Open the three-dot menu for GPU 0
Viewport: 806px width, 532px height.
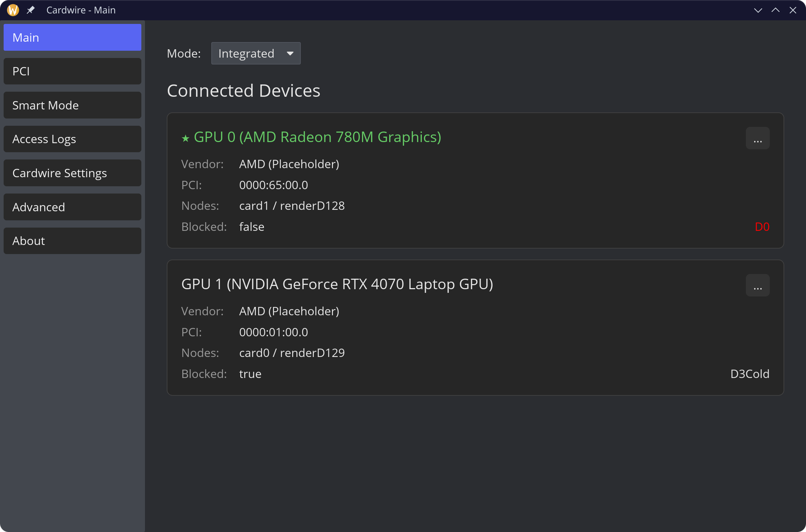pyautogui.click(x=757, y=138)
